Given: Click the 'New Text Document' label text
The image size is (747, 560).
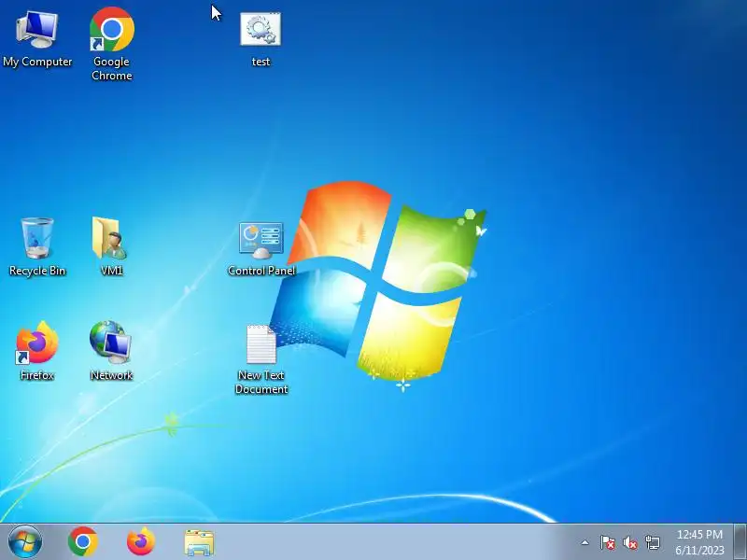Looking at the screenshot, I should point(261,382).
